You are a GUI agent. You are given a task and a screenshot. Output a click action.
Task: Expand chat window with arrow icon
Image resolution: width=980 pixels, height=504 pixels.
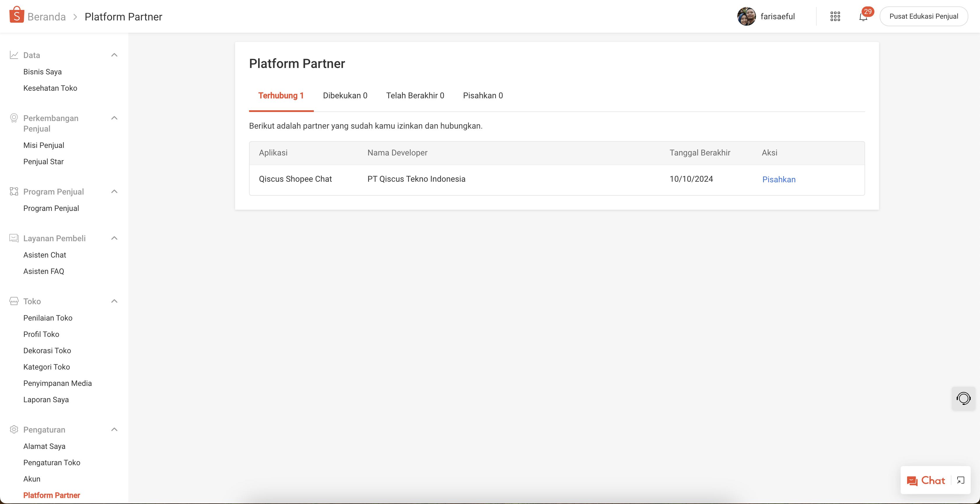coord(960,480)
